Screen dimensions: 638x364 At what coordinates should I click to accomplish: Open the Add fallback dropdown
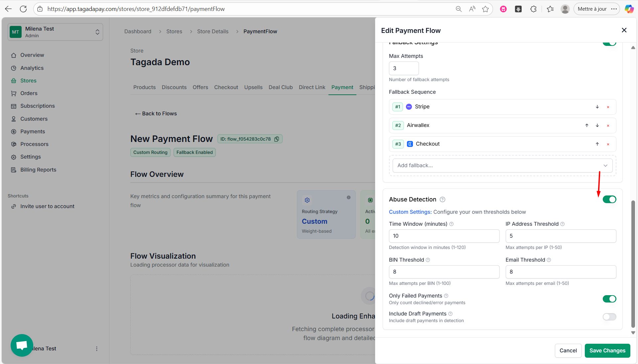[502, 166]
